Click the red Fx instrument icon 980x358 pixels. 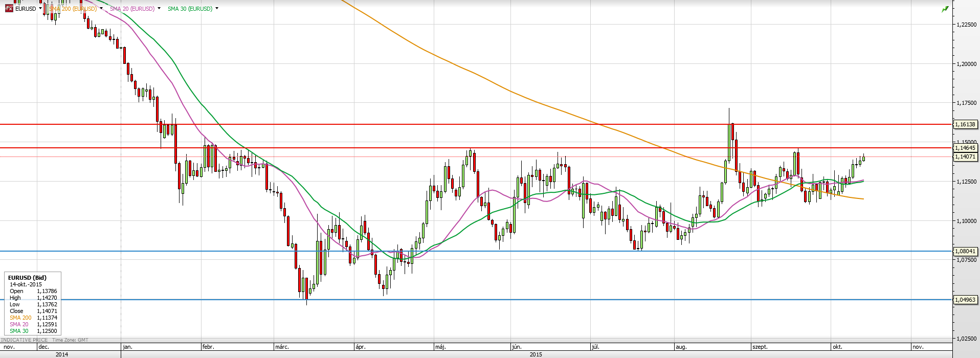(x=9, y=8)
